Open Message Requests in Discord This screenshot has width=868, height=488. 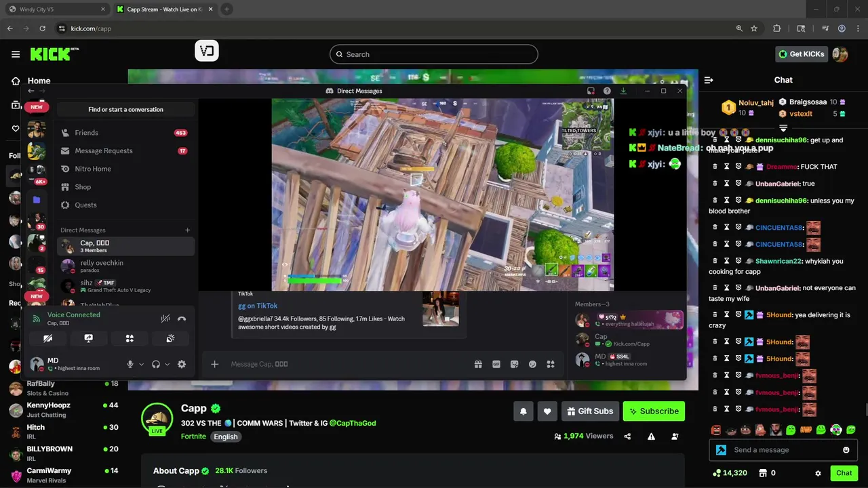(125, 150)
